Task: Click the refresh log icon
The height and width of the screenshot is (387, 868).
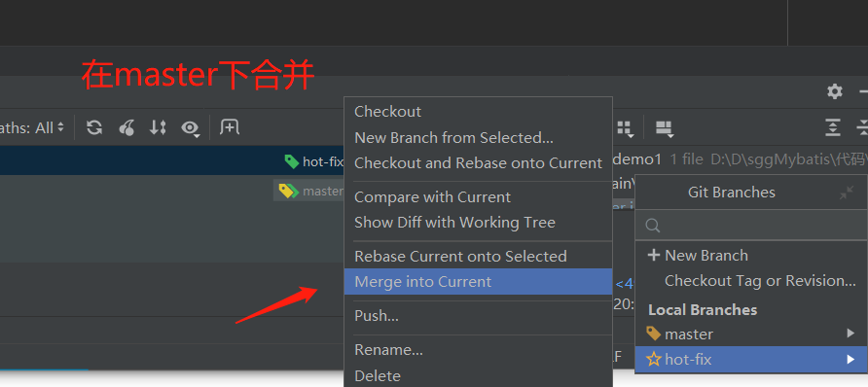Action: coord(94,127)
